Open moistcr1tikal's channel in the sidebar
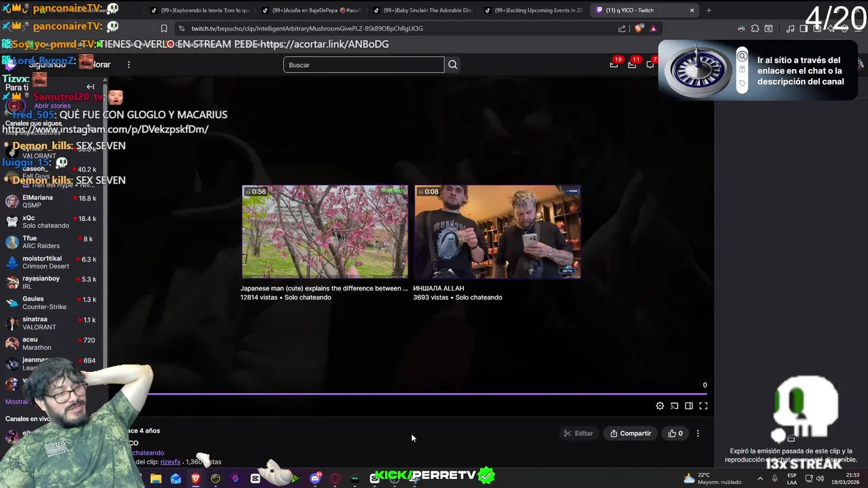 51,262
